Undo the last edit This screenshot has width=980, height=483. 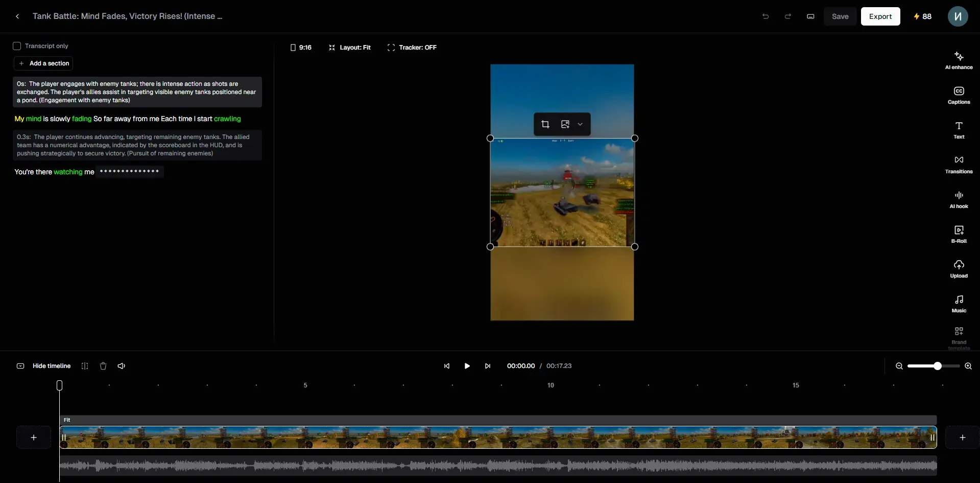pos(766,16)
